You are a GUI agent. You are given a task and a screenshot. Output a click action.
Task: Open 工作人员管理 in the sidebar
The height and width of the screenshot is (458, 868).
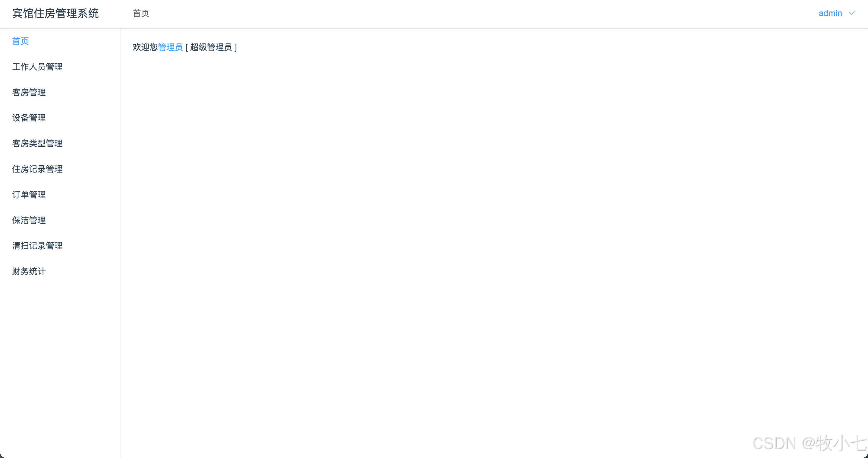click(x=37, y=67)
